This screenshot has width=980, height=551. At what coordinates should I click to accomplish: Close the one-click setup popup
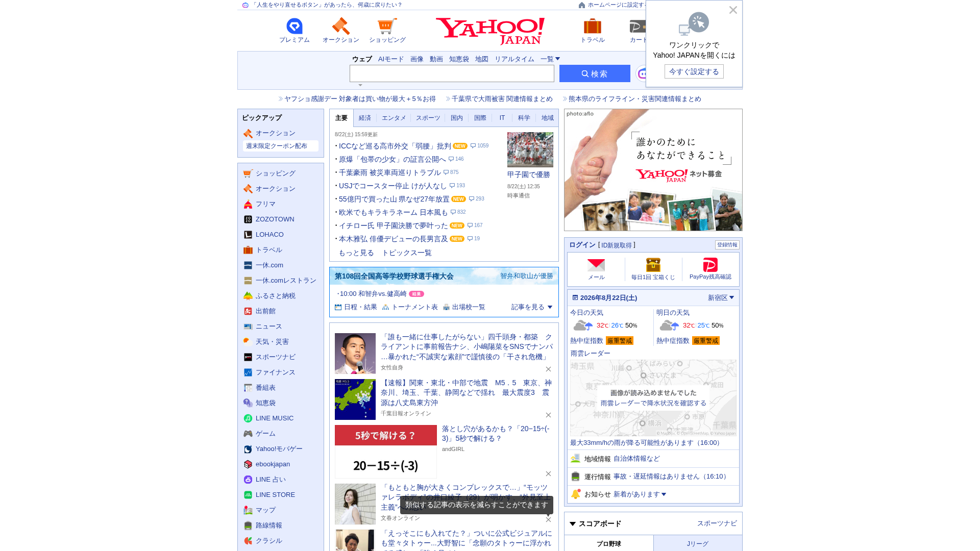click(x=733, y=10)
